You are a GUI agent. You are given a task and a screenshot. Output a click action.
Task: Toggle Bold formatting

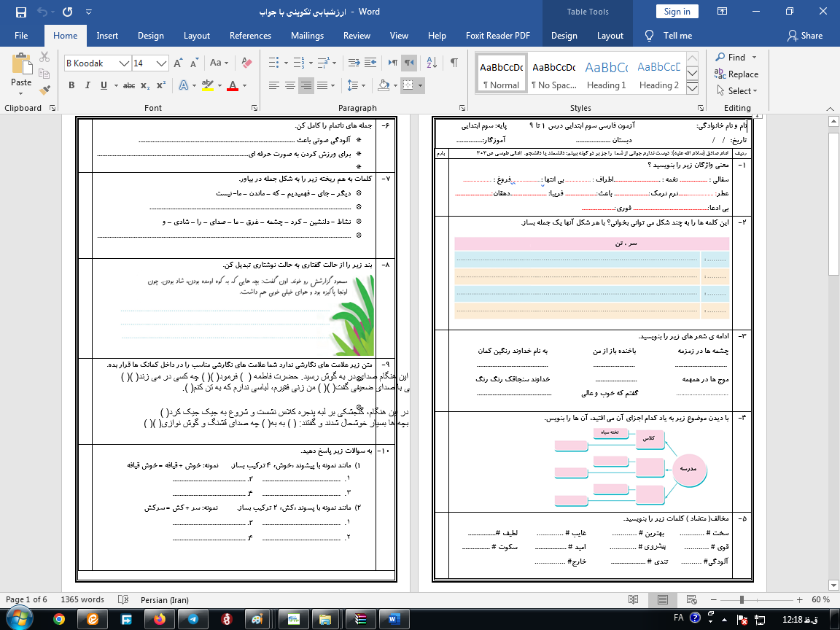click(71, 85)
